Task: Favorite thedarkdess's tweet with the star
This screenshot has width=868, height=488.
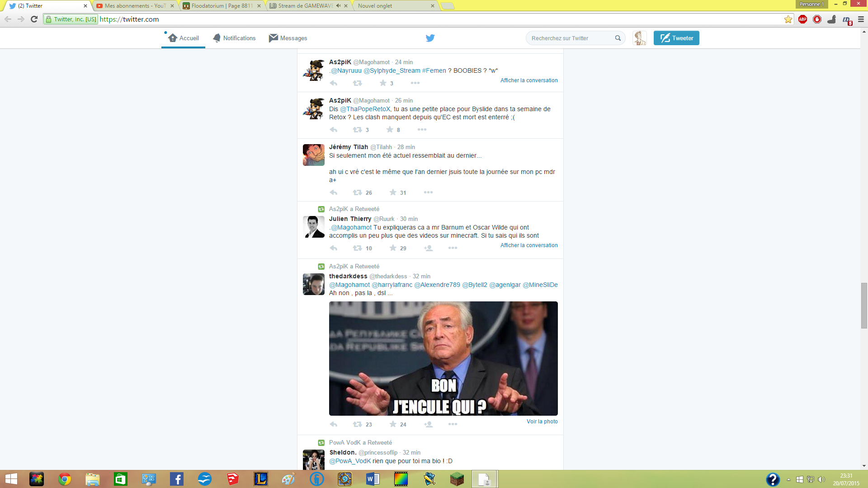Action: point(393,424)
